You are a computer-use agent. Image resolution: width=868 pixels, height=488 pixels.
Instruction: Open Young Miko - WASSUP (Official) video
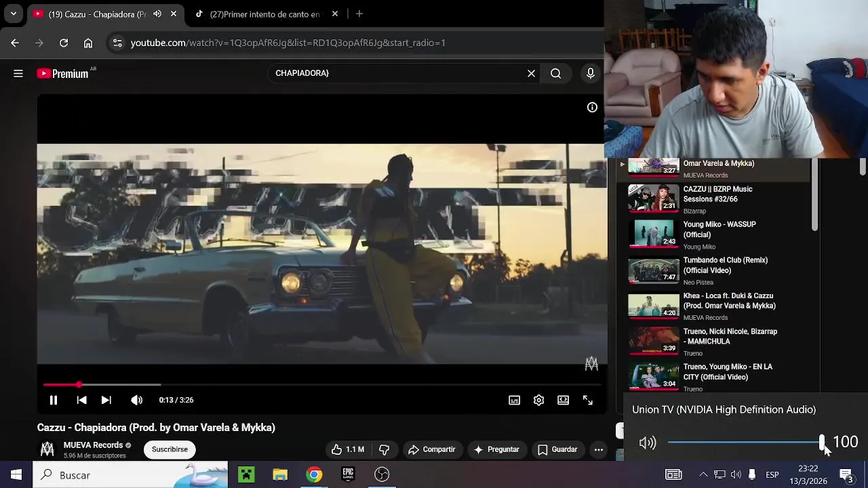coord(719,229)
